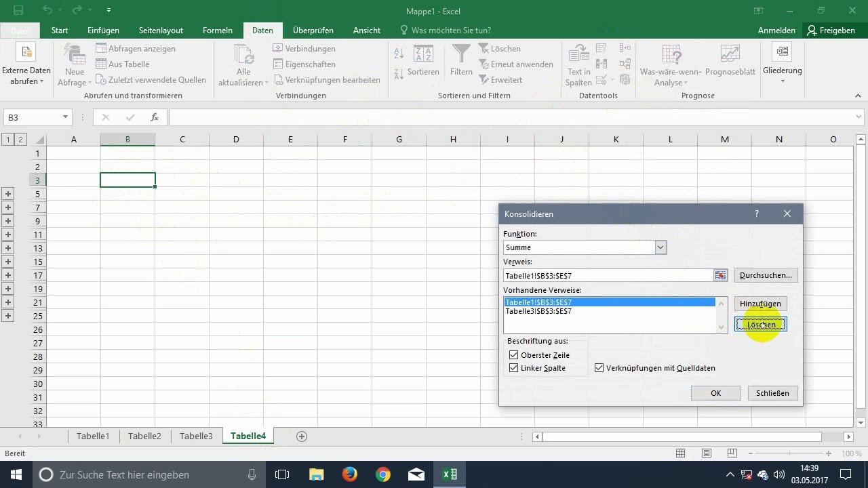868x488 pixels.
Task: Expand the outline group beside row 5
Action: 8,194
